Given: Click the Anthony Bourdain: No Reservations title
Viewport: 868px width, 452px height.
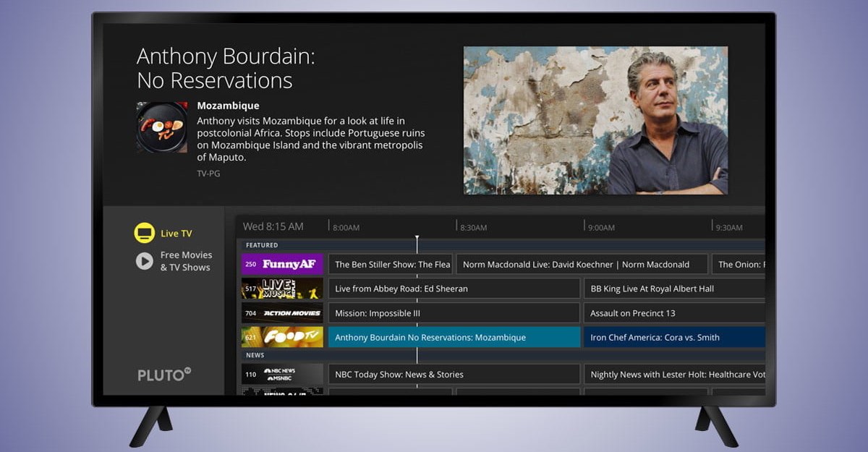Looking at the screenshot, I should coord(226,68).
